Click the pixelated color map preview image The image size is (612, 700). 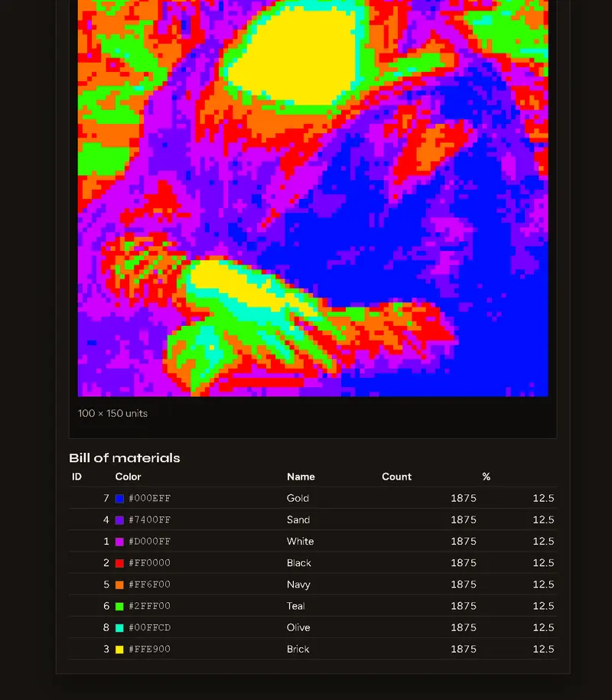(313, 198)
